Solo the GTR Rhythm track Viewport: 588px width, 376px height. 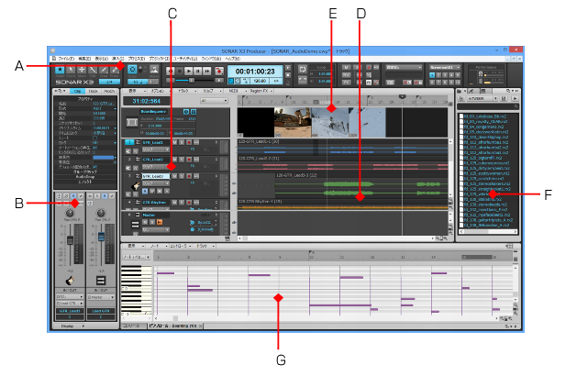pos(182,203)
